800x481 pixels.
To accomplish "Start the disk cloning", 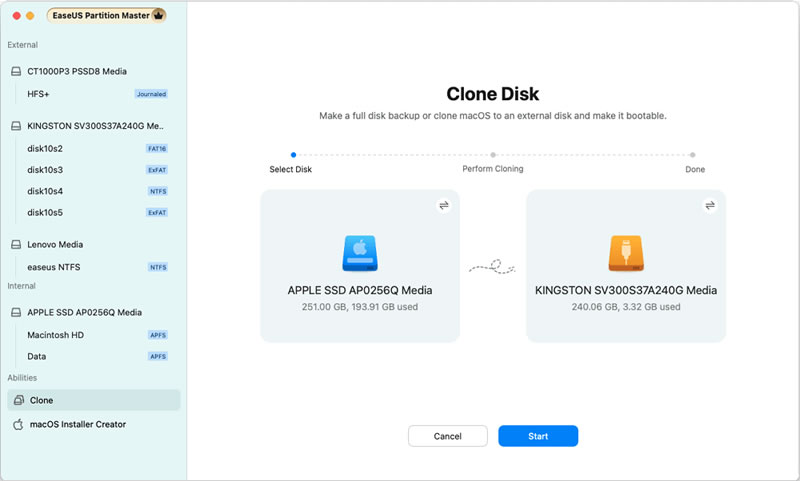I will (538, 436).
